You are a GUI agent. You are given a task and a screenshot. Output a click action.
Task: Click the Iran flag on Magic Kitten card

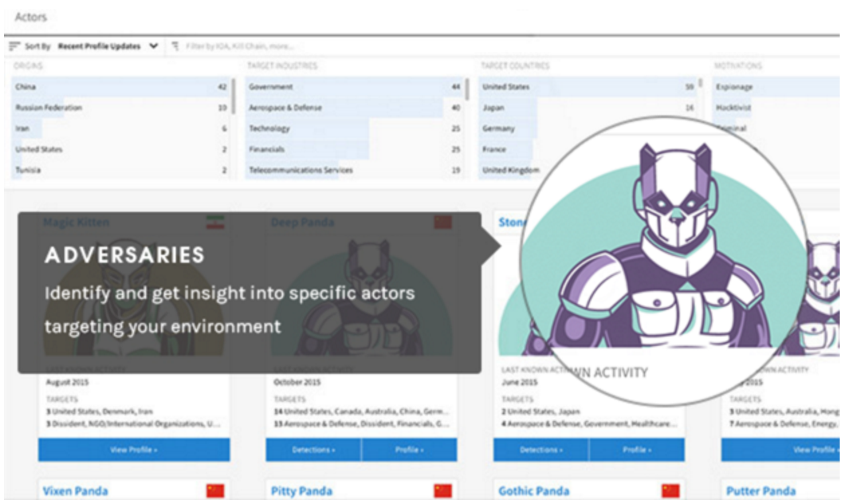click(215, 223)
